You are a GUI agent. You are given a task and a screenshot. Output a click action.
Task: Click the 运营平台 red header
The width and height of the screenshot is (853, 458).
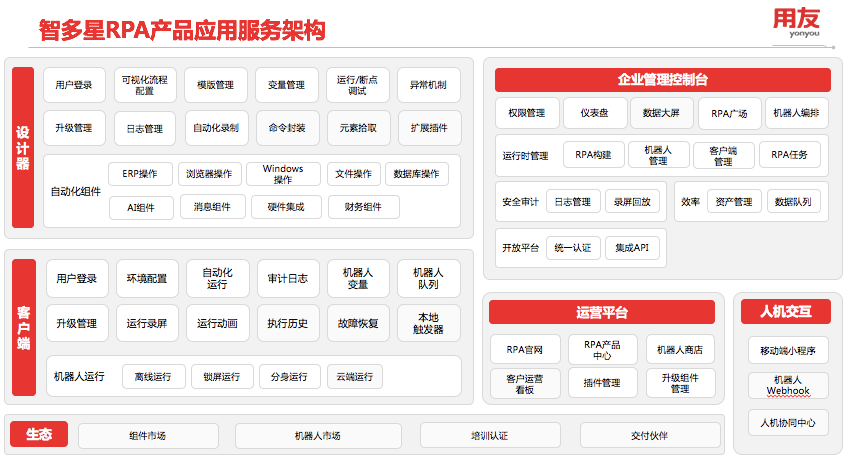pos(602,313)
